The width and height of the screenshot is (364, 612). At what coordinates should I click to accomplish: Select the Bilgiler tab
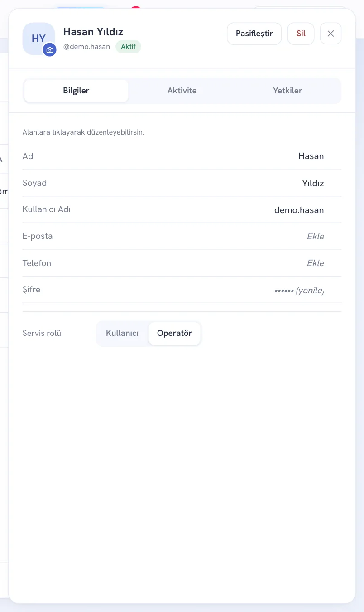pyautogui.click(x=76, y=91)
